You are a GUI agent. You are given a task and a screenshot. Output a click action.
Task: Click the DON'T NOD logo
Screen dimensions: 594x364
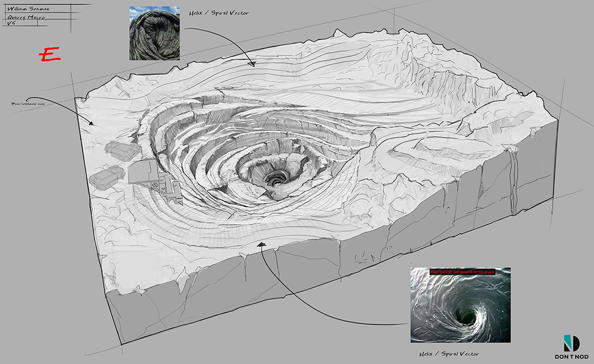pos(571,346)
